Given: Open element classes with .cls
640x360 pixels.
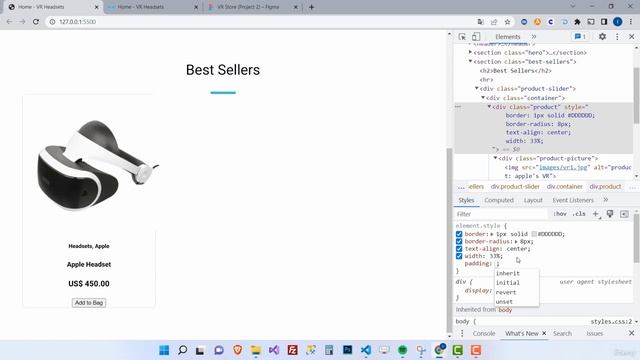Looking at the screenshot, I should click(579, 214).
